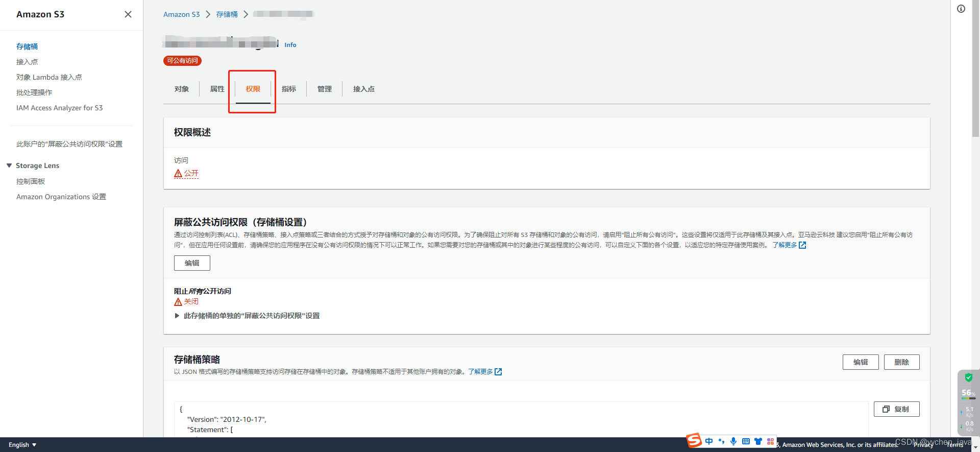980x452 pixels.
Task: Click the 权限概述 heading
Action: pos(192,132)
